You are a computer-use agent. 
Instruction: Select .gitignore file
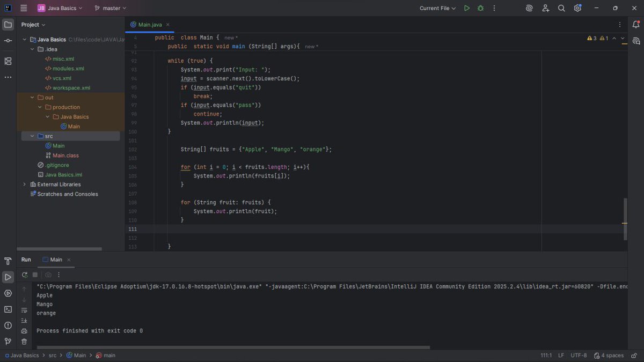(53, 165)
